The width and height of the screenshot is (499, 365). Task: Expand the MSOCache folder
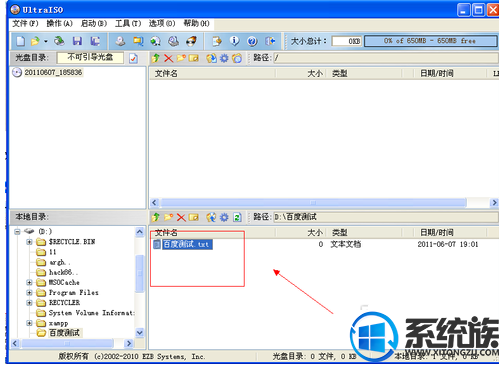click(x=29, y=283)
